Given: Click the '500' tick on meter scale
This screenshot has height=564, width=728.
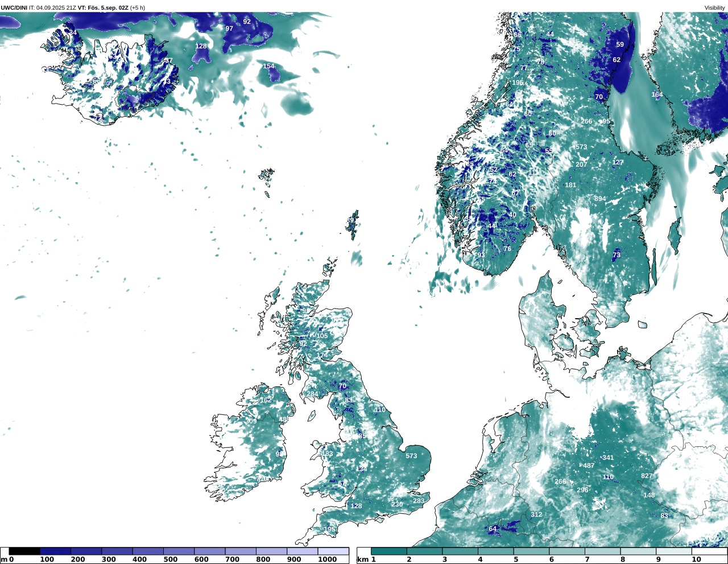Looking at the screenshot, I should pos(171,559).
